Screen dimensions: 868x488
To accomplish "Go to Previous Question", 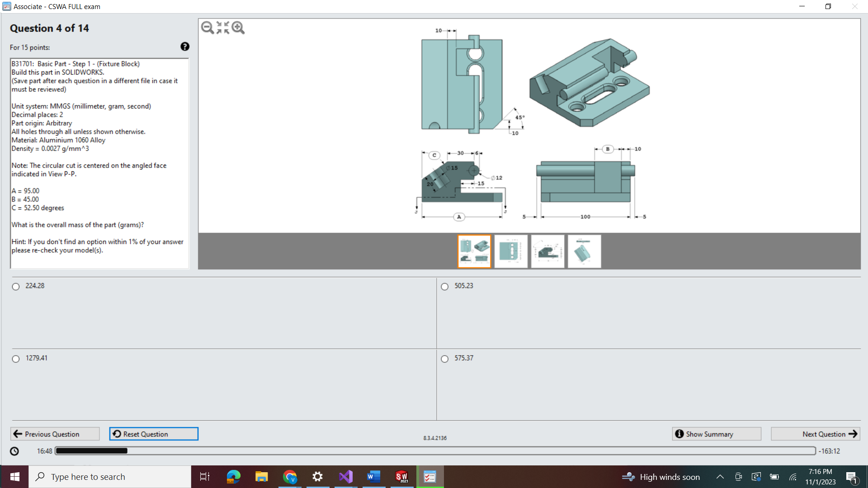I will click(55, 434).
